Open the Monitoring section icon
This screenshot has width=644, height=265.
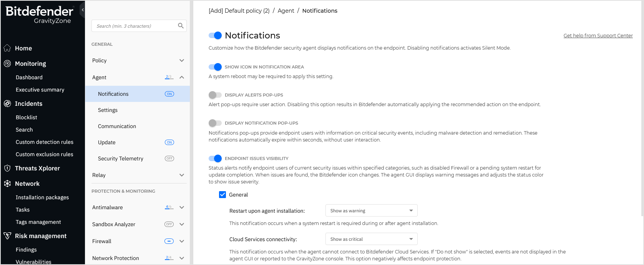[x=7, y=63]
